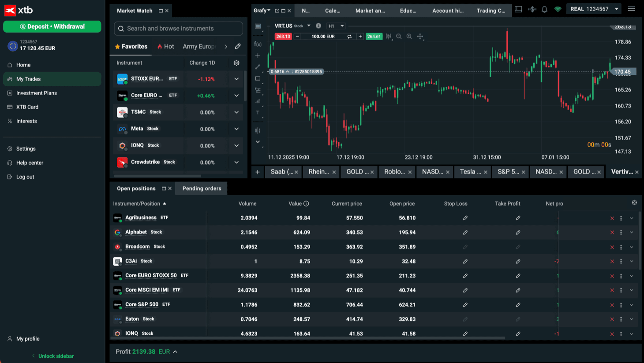This screenshot has width=644, height=363.
Task: Open the chart indicators f(x) tool
Action: (x=258, y=44)
